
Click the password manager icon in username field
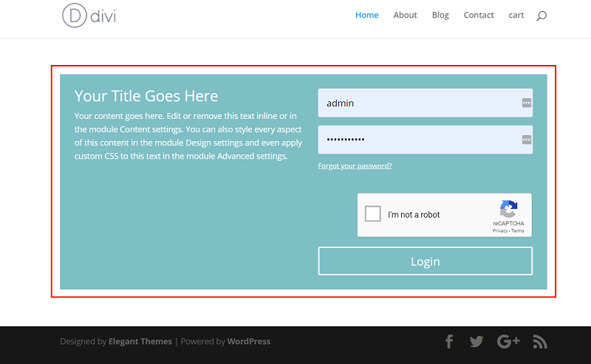click(x=527, y=103)
